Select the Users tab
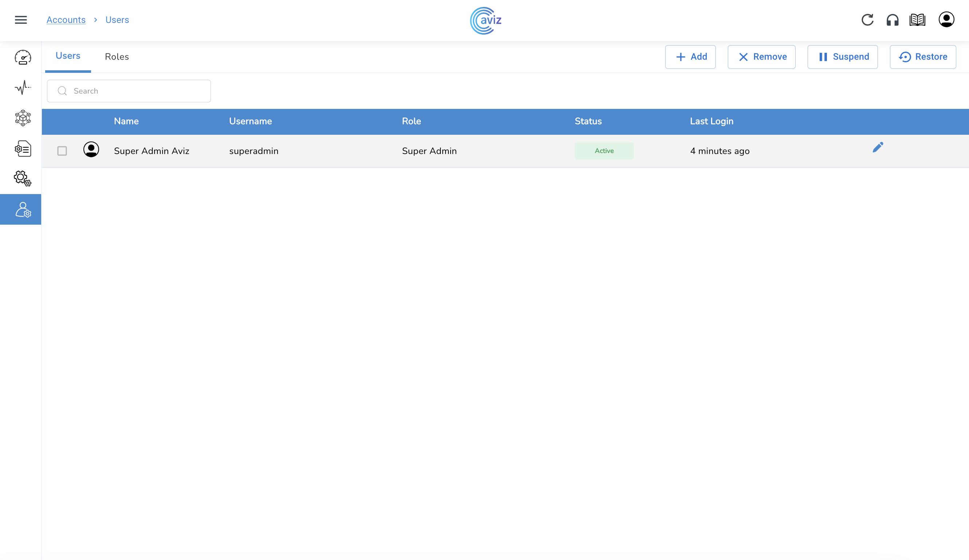The image size is (969, 560). [68, 56]
